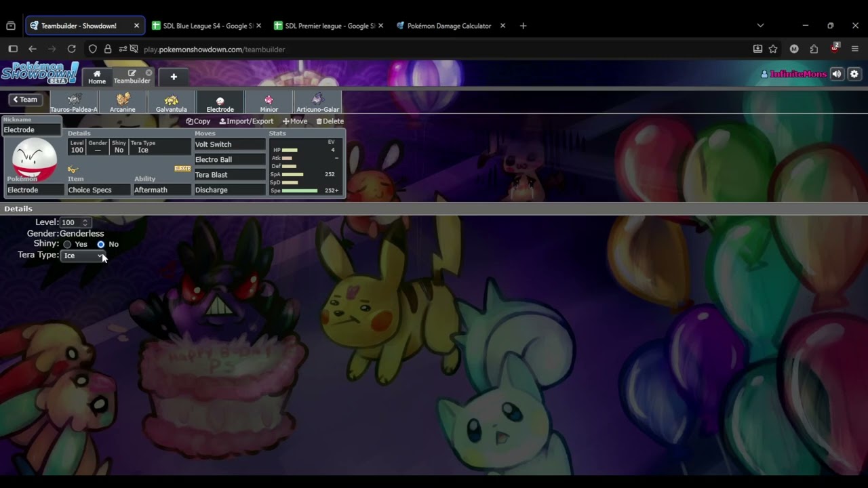This screenshot has height=488, width=868.
Task: Edit the Electro Ball move slot
Action: point(230,159)
